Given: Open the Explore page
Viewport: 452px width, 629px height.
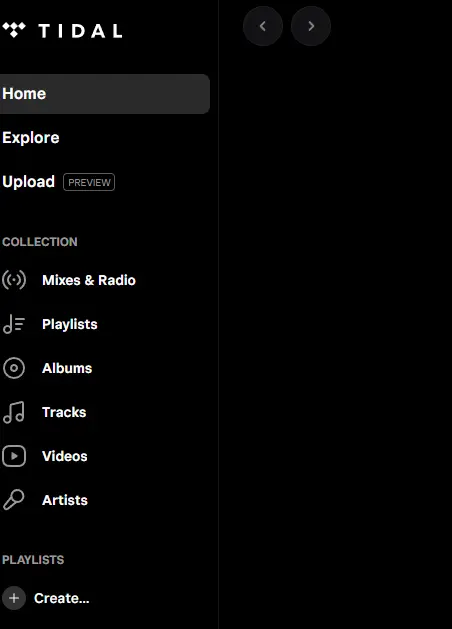Looking at the screenshot, I should pyautogui.click(x=31, y=138).
